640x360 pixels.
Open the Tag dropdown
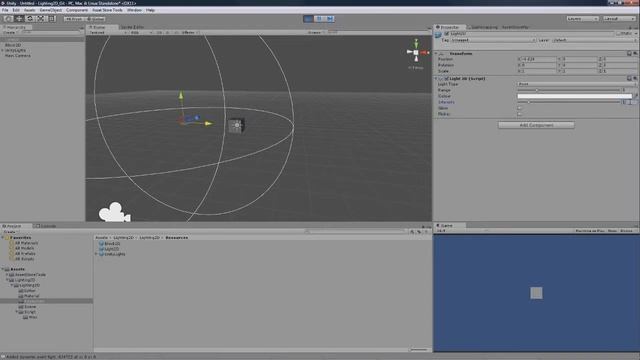pos(493,40)
